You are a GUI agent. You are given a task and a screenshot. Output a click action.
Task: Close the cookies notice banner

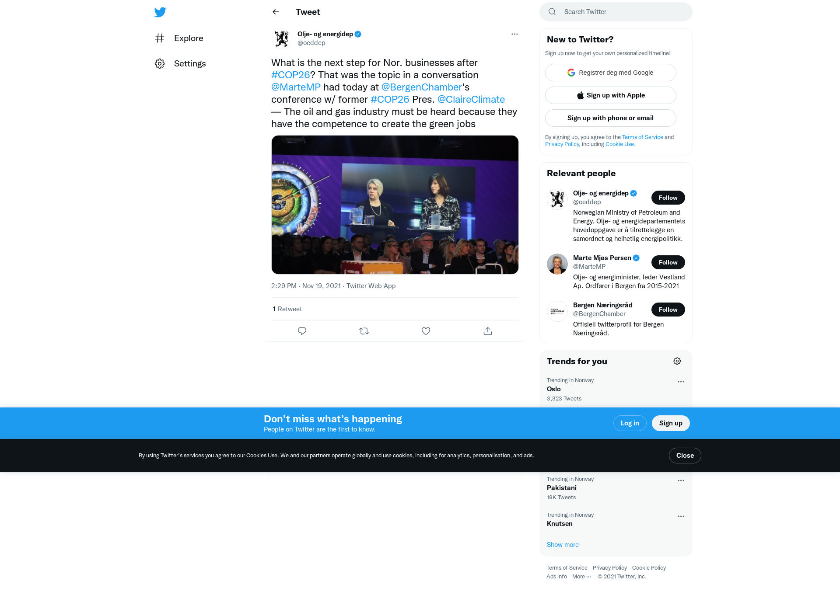click(685, 456)
